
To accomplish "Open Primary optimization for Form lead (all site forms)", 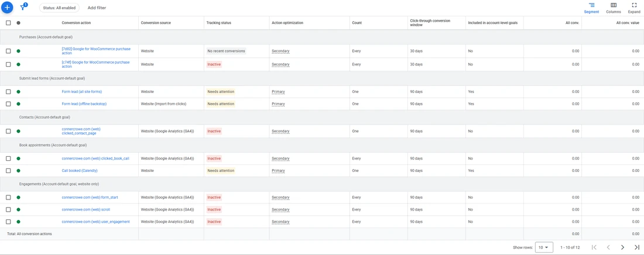I will tap(278, 92).
